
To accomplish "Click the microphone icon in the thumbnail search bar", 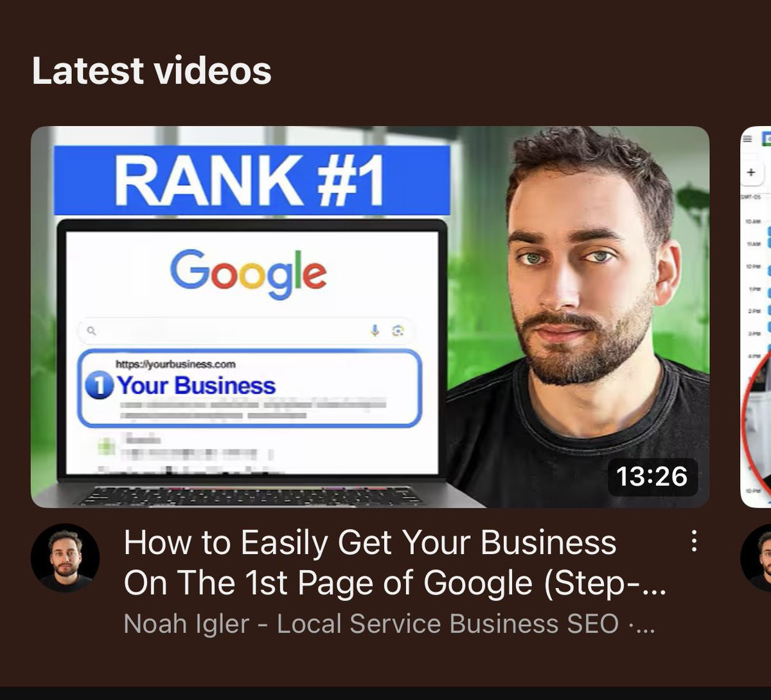I will tap(375, 330).
